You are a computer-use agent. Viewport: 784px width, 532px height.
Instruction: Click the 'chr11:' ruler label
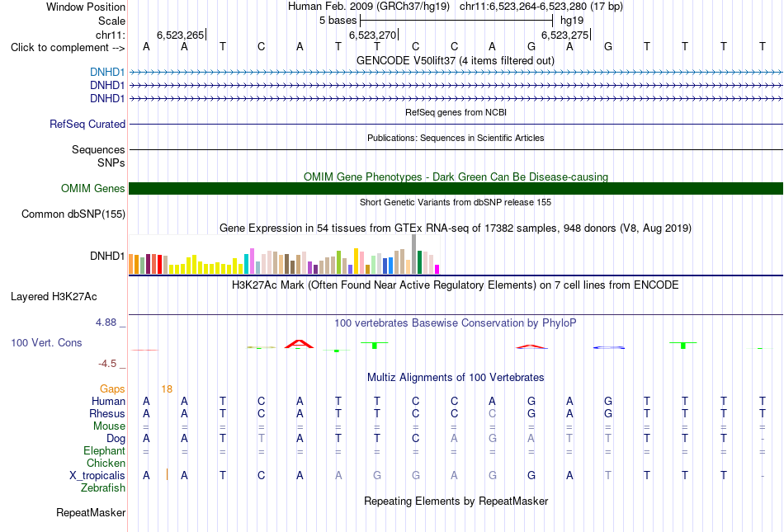click(111, 35)
